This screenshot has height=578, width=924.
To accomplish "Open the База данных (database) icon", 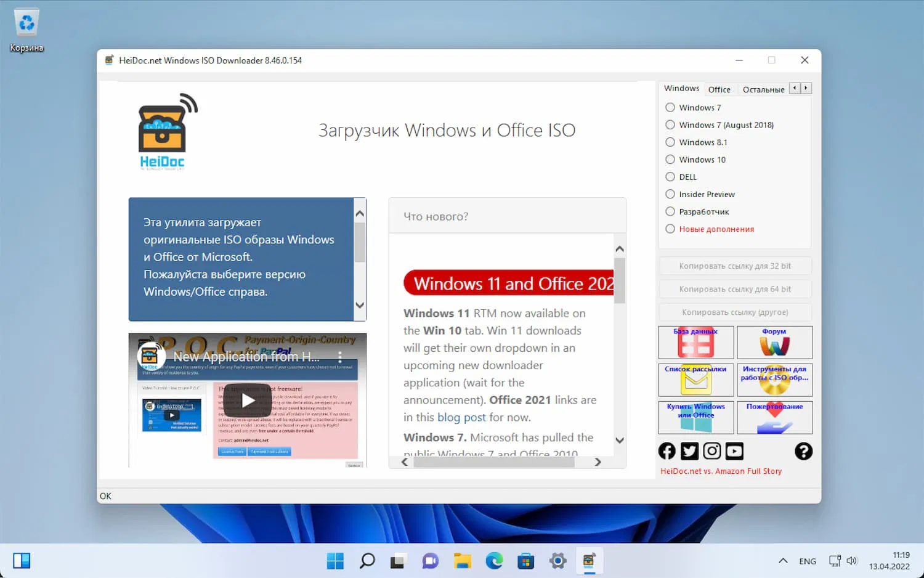I will [x=695, y=343].
